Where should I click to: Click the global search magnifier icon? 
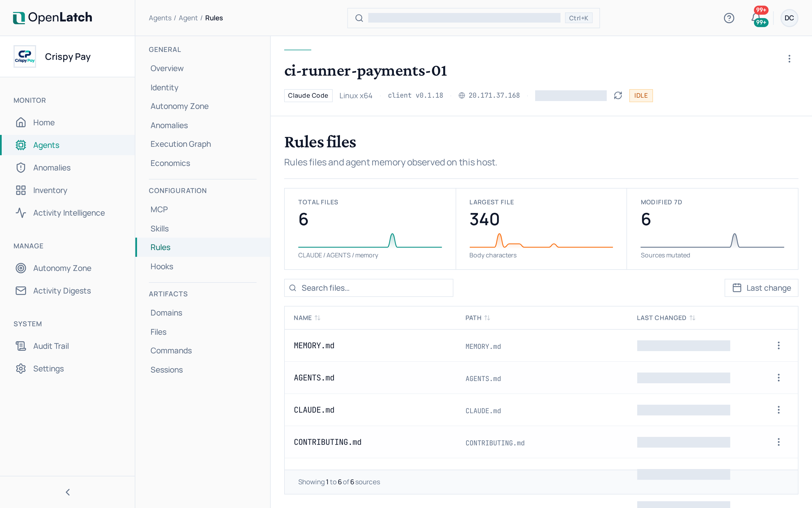click(359, 18)
